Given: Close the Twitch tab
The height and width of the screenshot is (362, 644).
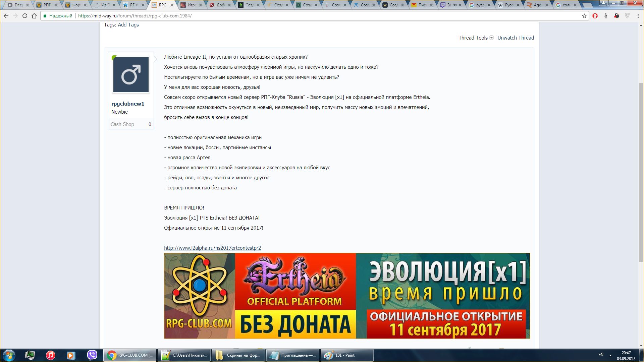Looking at the screenshot, I should pyautogui.click(x=460, y=5).
